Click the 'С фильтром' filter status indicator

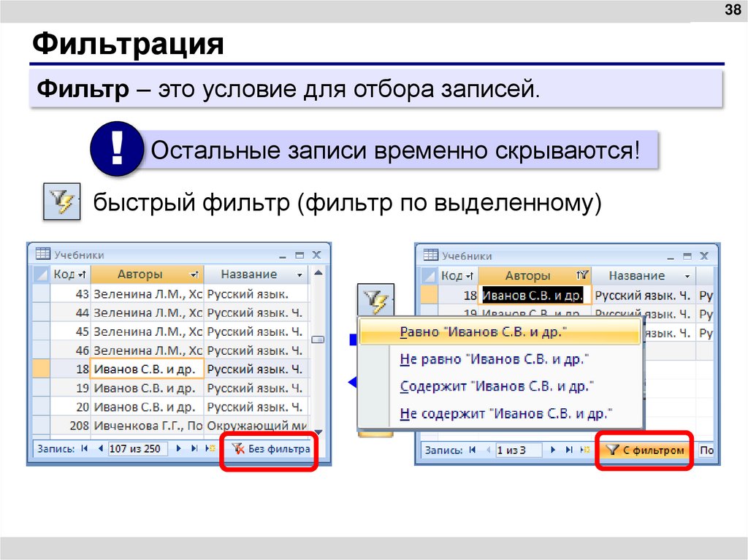[x=646, y=450]
